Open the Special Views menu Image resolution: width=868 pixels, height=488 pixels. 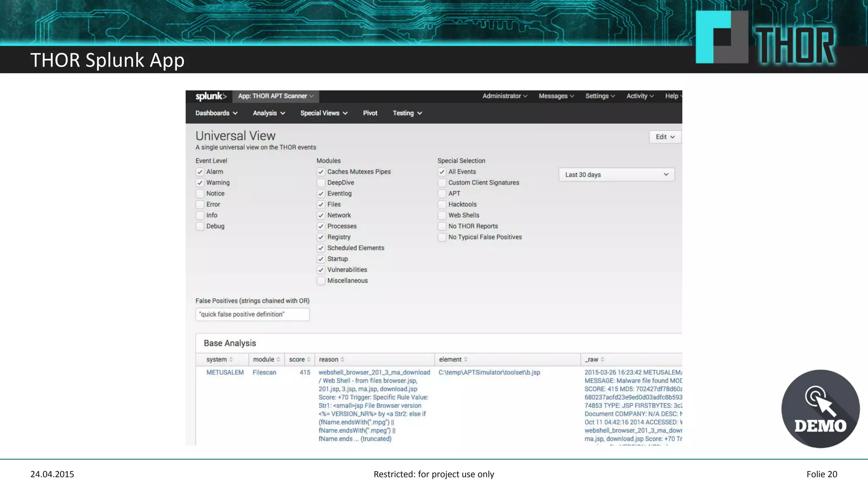324,113
